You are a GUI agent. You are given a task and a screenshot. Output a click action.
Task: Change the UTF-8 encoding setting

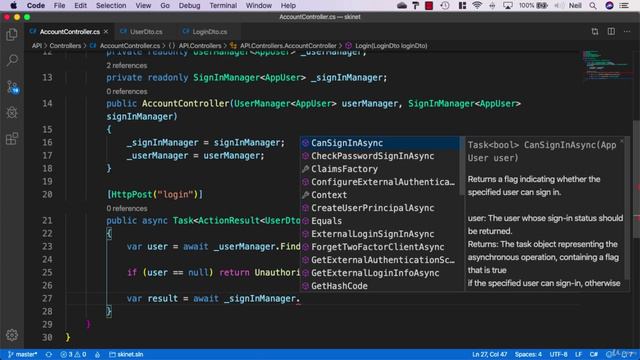point(558,354)
